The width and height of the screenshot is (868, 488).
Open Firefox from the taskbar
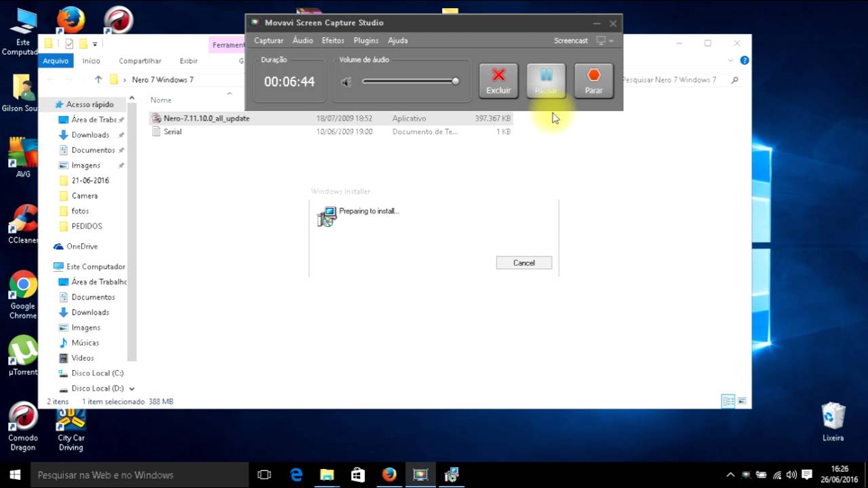click(389, 475)
